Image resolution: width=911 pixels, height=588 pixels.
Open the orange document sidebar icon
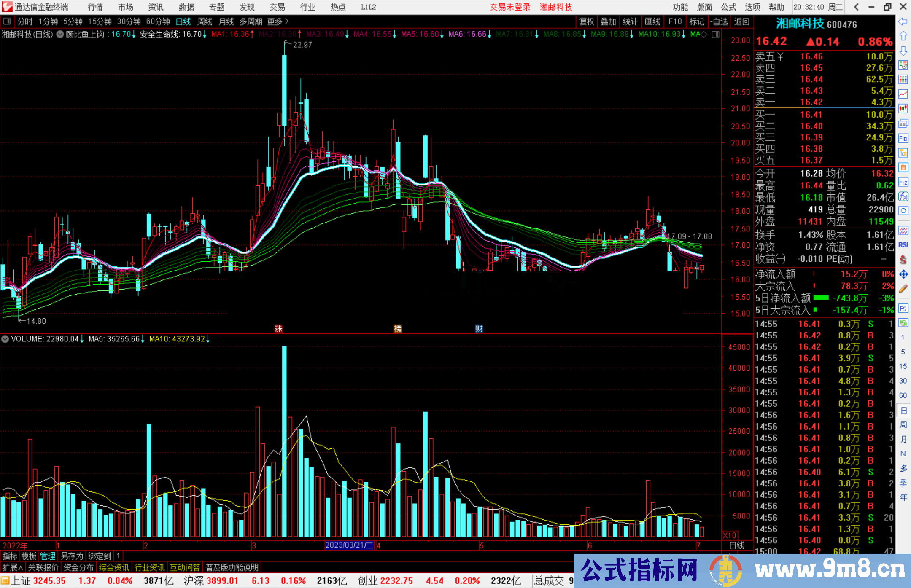(x=903, y=167)
